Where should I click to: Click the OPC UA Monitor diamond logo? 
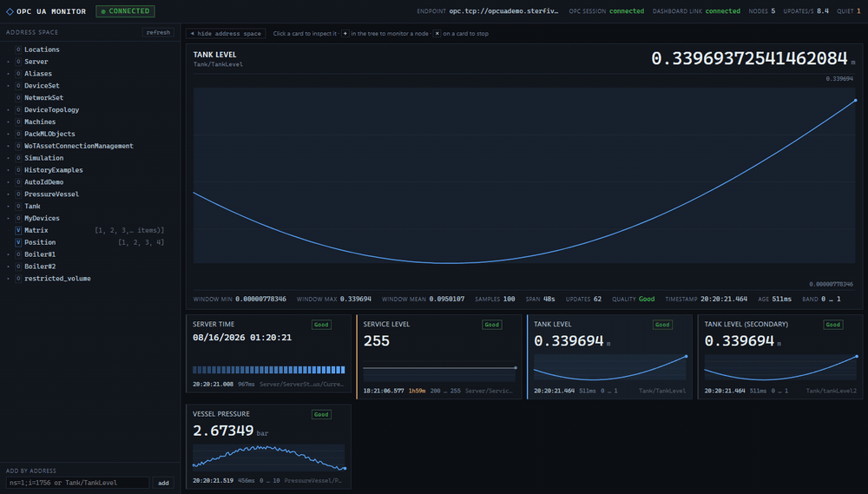[x=10, y=11]
